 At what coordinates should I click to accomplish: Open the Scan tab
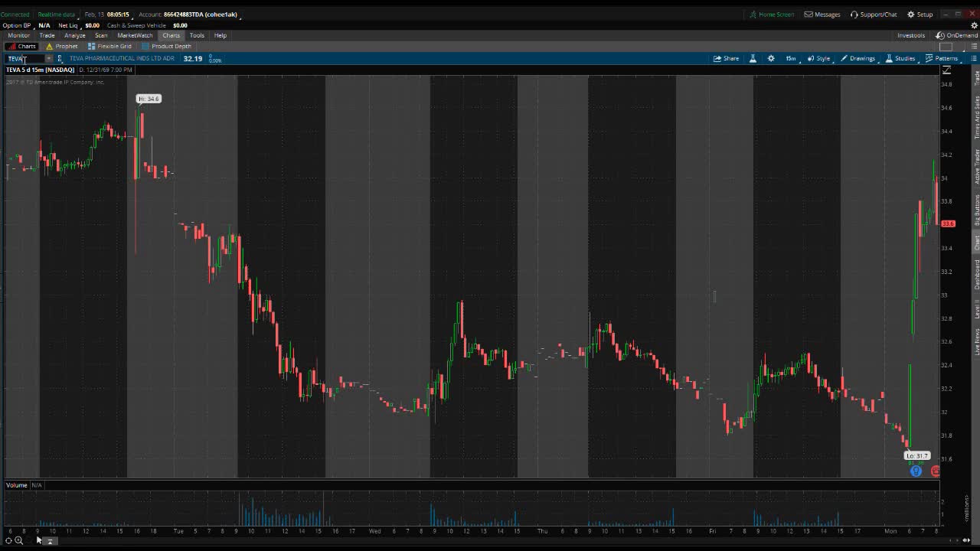(x=101, y=35)
